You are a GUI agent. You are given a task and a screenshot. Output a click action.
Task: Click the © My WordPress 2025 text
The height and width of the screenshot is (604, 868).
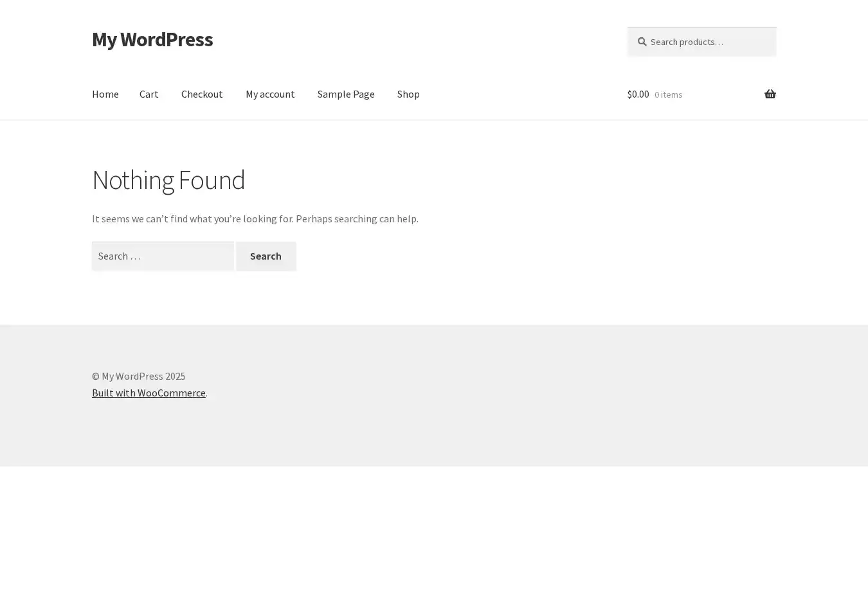[x=138, y=376]
